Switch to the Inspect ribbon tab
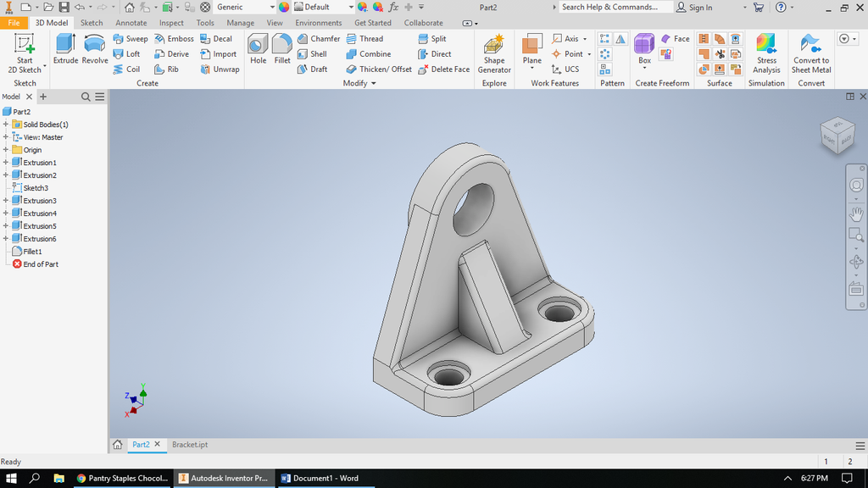868x488 pixels. tap(171, 23)
